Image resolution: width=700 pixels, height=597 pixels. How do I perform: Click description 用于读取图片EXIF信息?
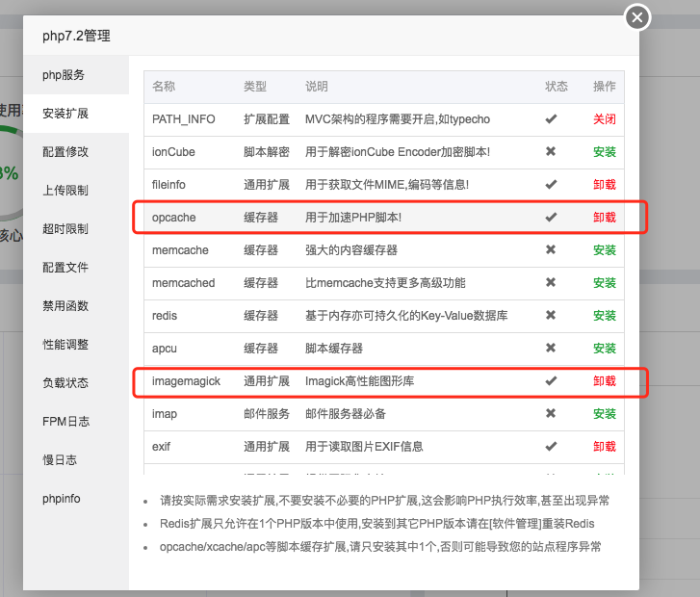point(364,447)
